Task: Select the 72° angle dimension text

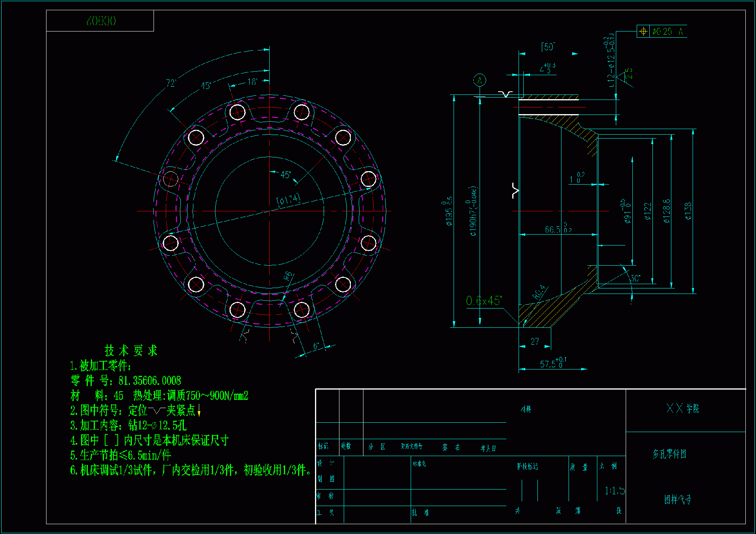Action: point(170,83)
